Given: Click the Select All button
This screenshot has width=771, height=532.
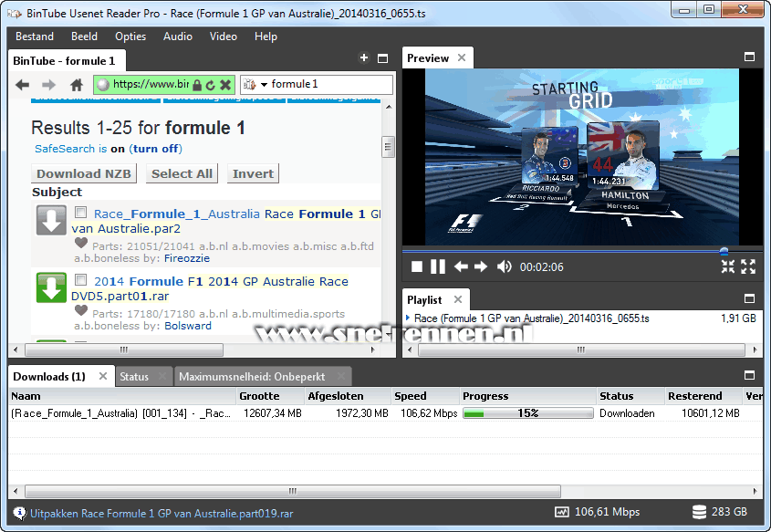Looking at the screenshot, I should (182, 173).
